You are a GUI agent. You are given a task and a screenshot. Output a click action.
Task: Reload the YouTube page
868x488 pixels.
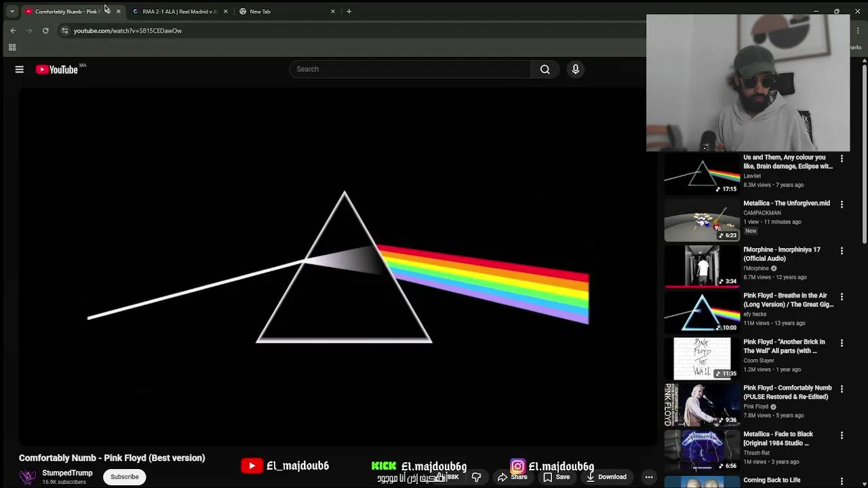pyautogui.click(x=45, y=30)
